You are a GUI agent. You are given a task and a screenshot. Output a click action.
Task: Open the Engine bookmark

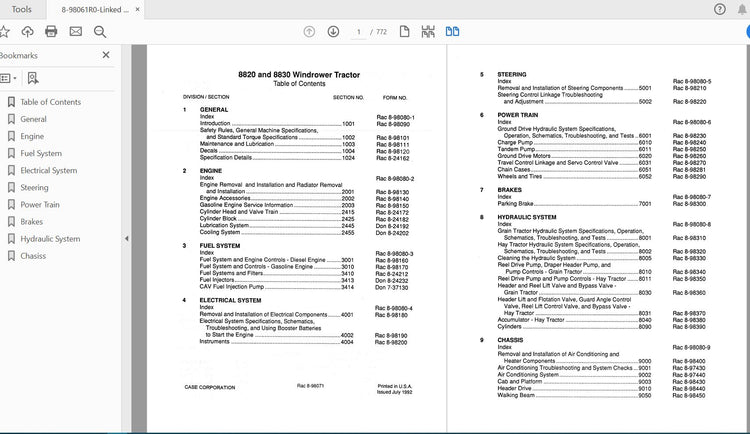tap(32, 136)
